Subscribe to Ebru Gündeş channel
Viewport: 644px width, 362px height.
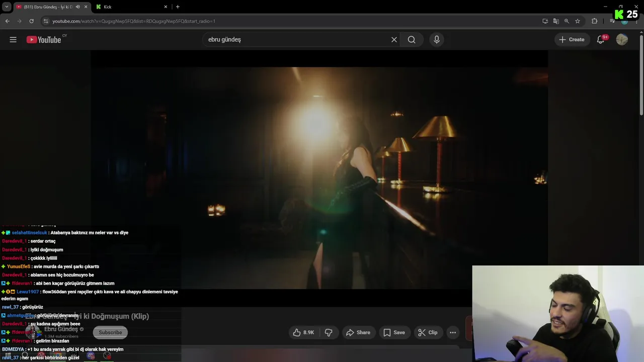pyautogui.click(x=110, y=332)
